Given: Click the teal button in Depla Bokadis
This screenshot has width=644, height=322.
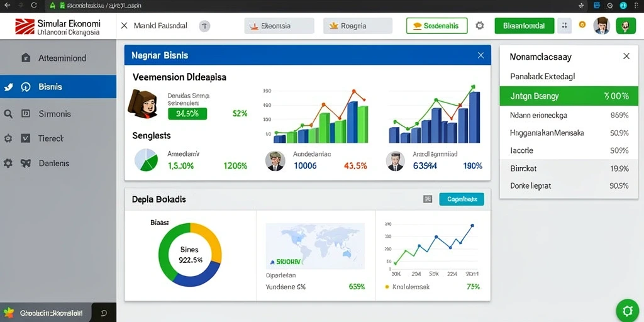Looking at the screenshot, I should pos(462,199).
